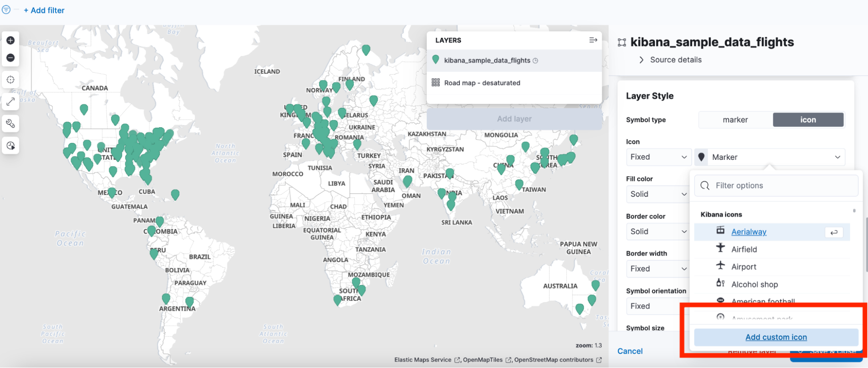The image size is (868, 368).
Task: Select the marker symbol type
Action: click(735, 120)
